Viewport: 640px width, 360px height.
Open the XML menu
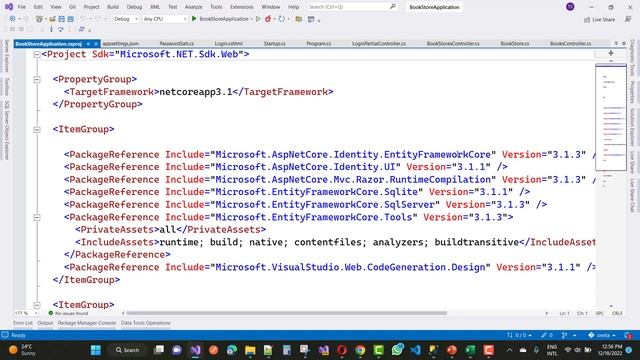pyautogui.click(x=155, y=7)
